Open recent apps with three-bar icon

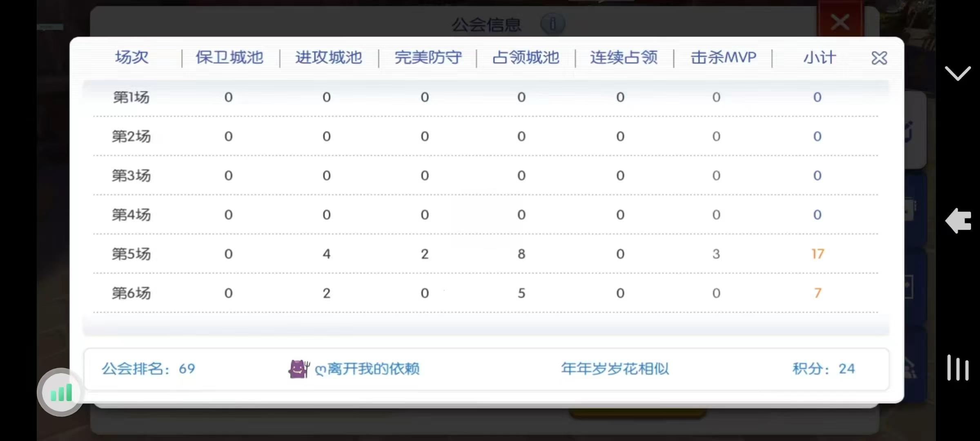tap(958, 367)
